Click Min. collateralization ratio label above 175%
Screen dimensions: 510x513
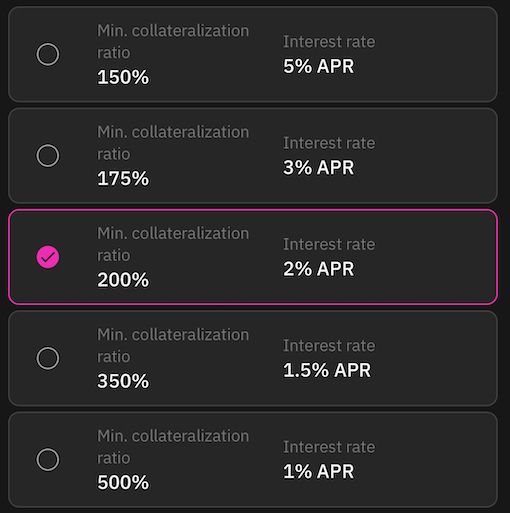click(x=173, y=143)
